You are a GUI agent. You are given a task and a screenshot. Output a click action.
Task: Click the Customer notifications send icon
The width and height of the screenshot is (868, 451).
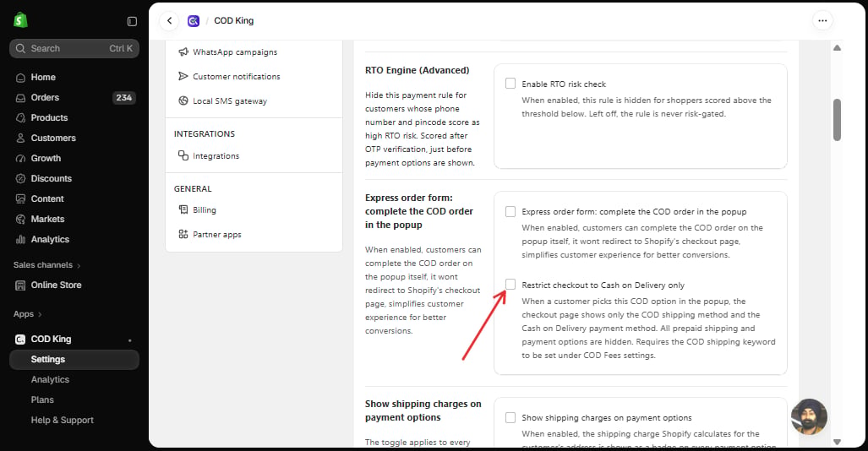tap(183, 76)
